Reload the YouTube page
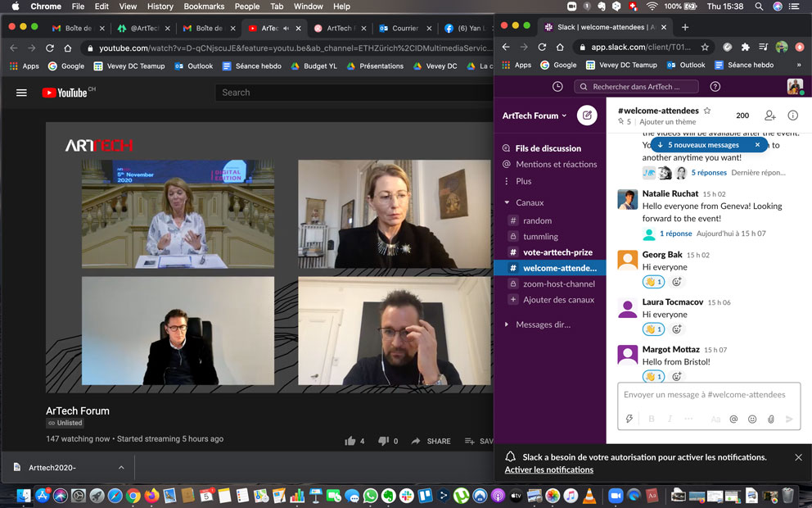 tap(50, 48)
